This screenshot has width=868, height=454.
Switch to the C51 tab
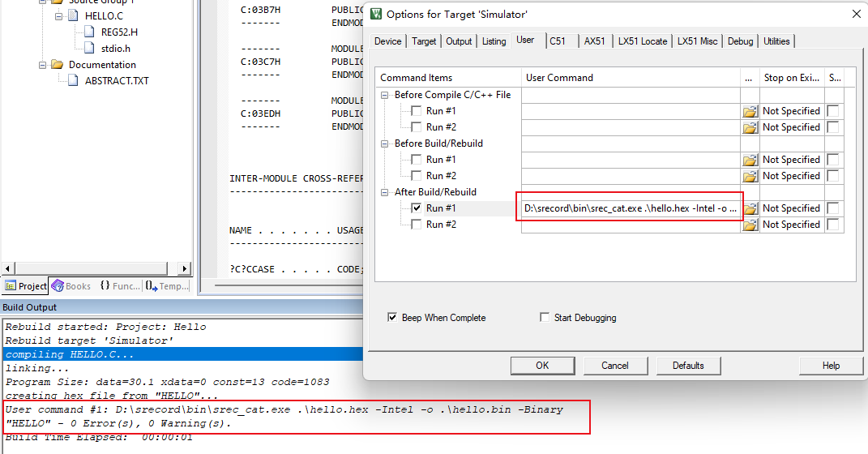pyautogui.click(x=558, y=41)
